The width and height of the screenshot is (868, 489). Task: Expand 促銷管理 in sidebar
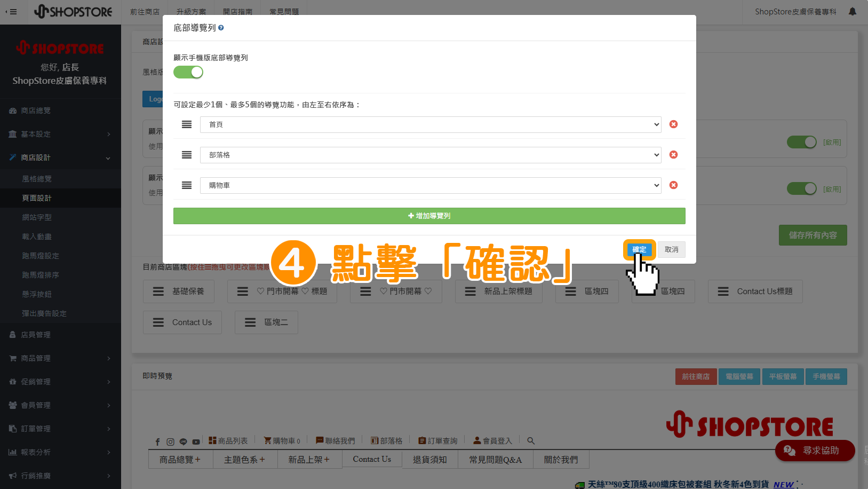pyautogui.click(x=60, y=382)
